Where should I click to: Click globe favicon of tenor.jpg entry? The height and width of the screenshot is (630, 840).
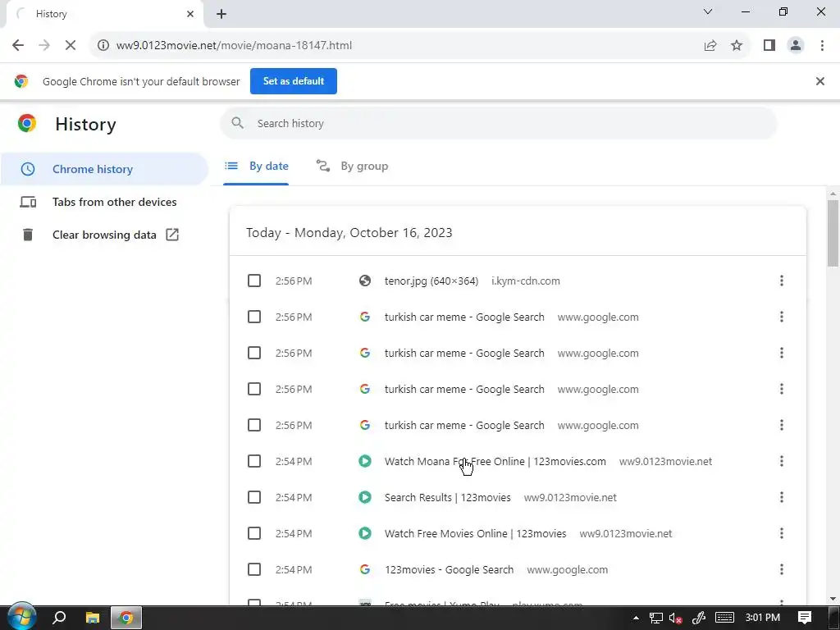(365, 281)
